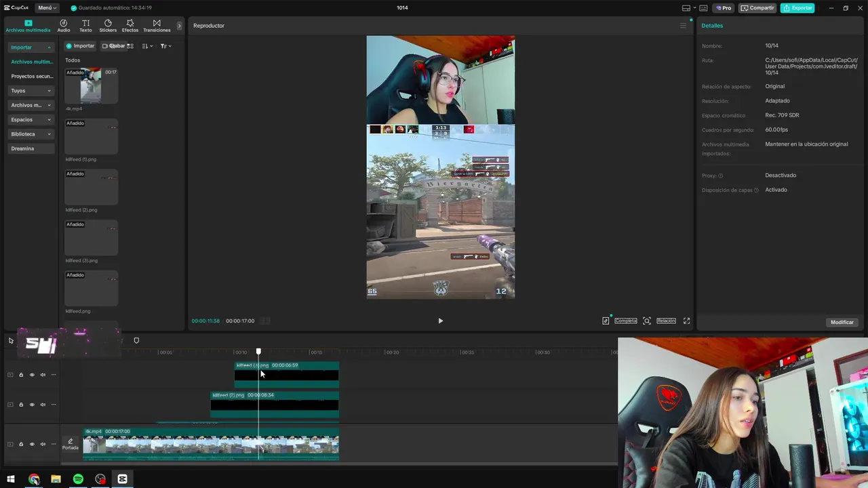The width and height of the screenshot is (868, 488).
Task: Expand the Espacios section
Action: (x=31, y=119)
